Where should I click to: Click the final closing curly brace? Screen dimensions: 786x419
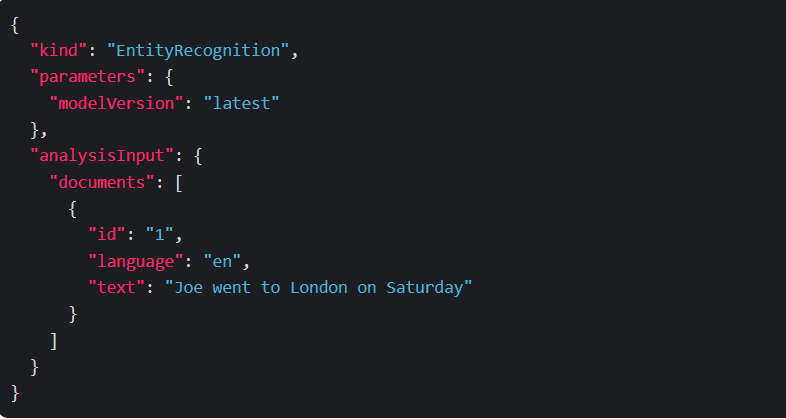pyautogui.click(x=15, y=393)
